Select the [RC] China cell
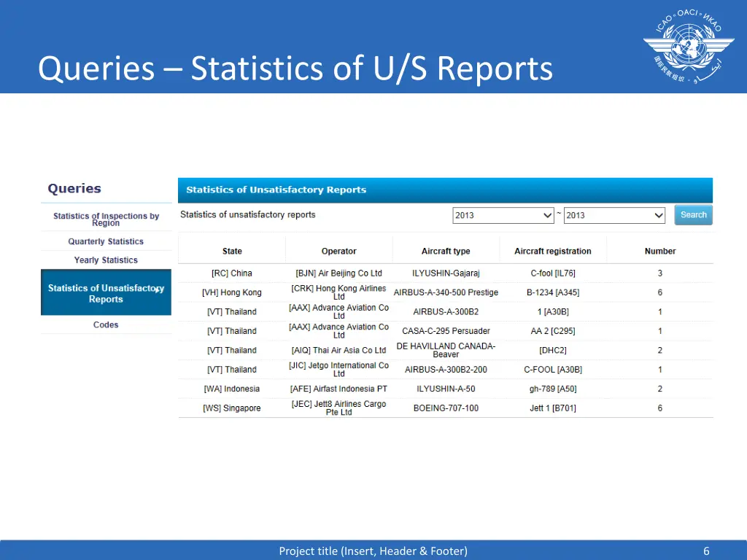 (x=232, y=273)
